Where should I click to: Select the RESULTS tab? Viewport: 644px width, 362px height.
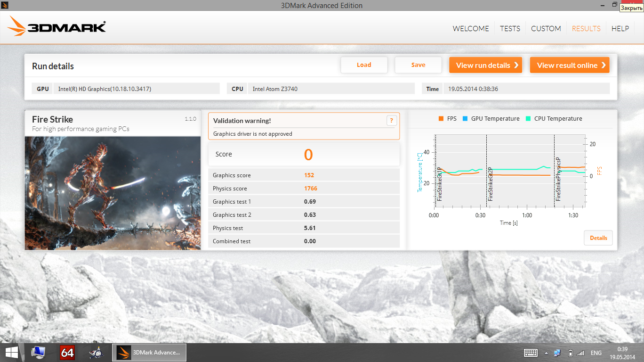point(586,28)
